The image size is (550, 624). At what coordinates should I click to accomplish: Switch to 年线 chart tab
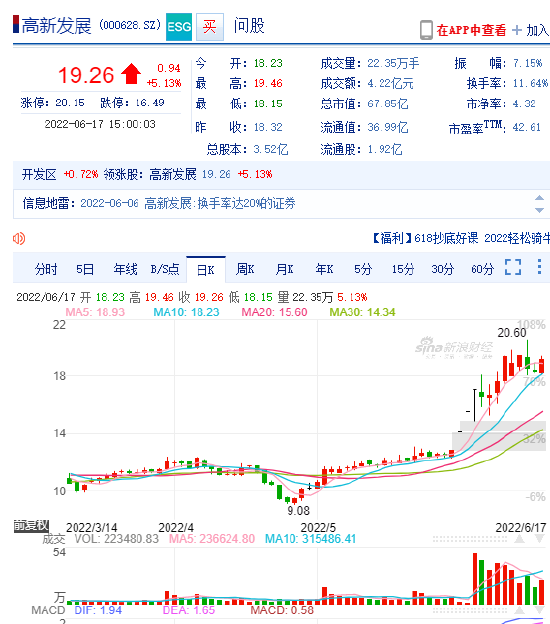(126, 269)
